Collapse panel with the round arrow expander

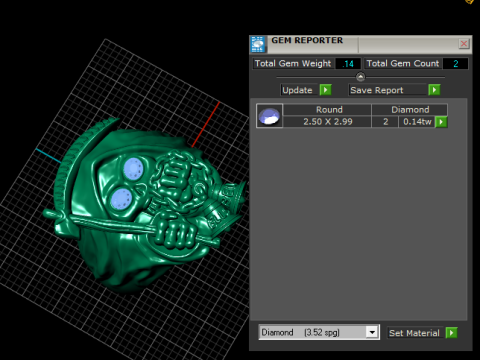click(360, 77)
